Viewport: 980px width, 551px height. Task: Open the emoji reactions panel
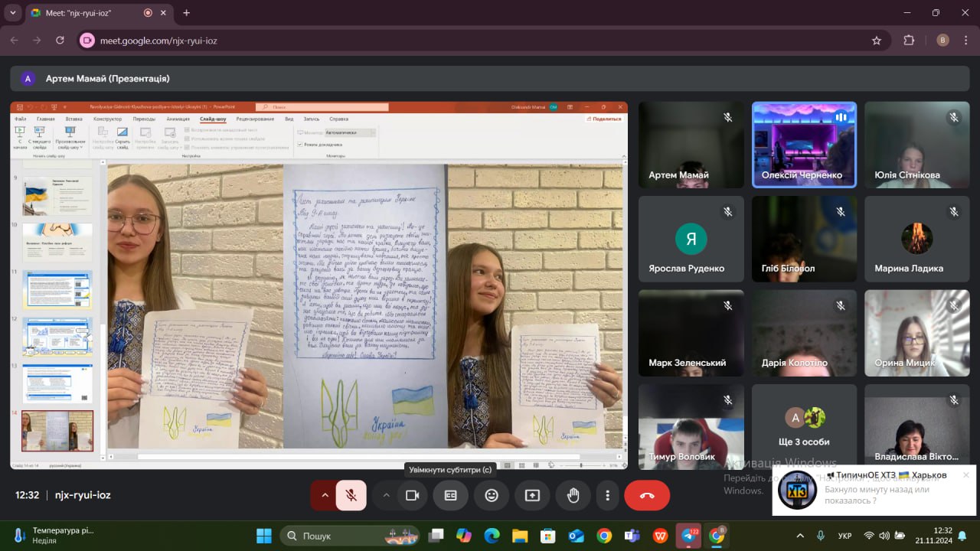click(492, 495)
